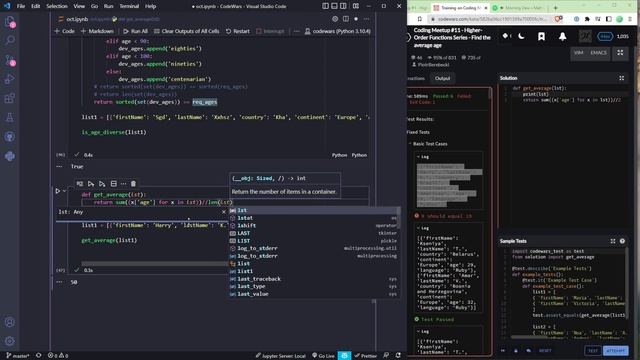640x360 pixels.
Task: Open the Accounts menu in the activity bar
Action: coord(10,322)
